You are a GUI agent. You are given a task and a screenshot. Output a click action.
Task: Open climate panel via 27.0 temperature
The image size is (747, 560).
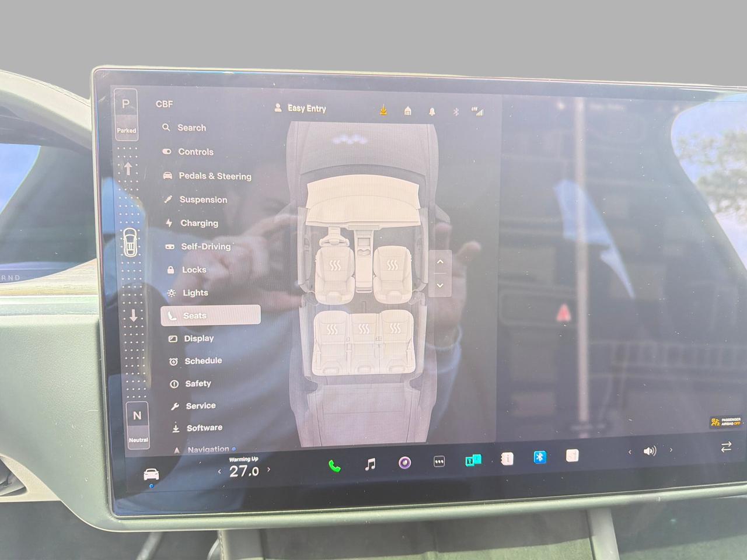[x=244, y=471]
